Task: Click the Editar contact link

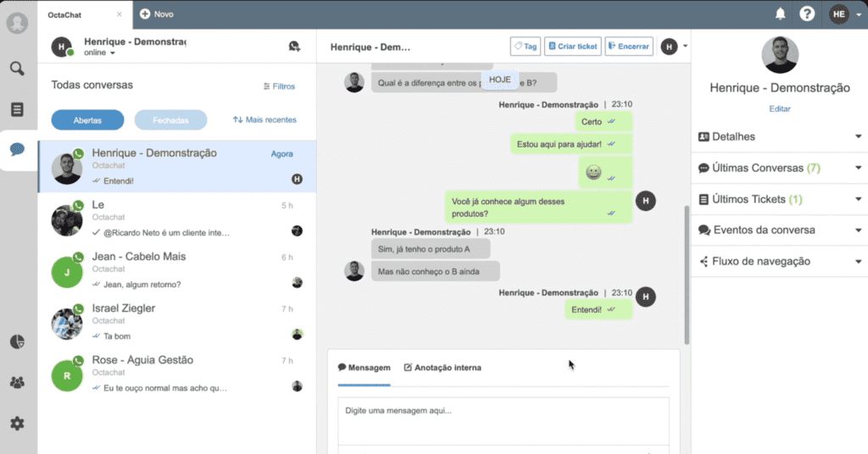Action: point(780,109)
